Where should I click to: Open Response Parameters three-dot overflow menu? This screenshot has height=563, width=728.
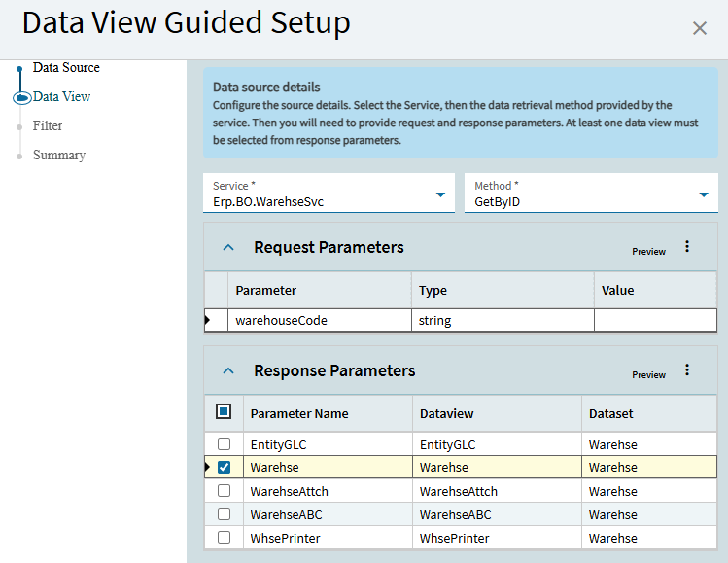[687, 370]
